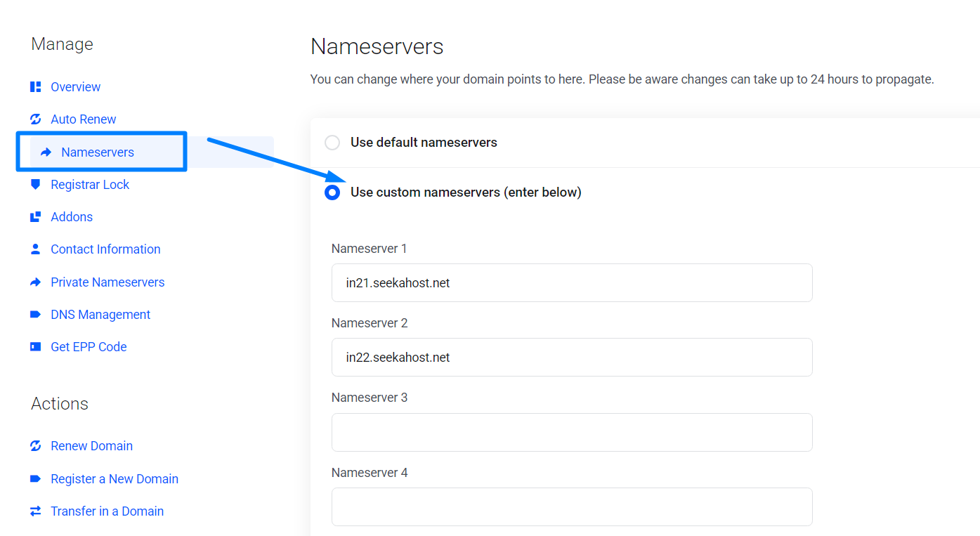Open Get EPP Code link
The height and width of the screenshot is (536, 980).
tap(89, 347)
